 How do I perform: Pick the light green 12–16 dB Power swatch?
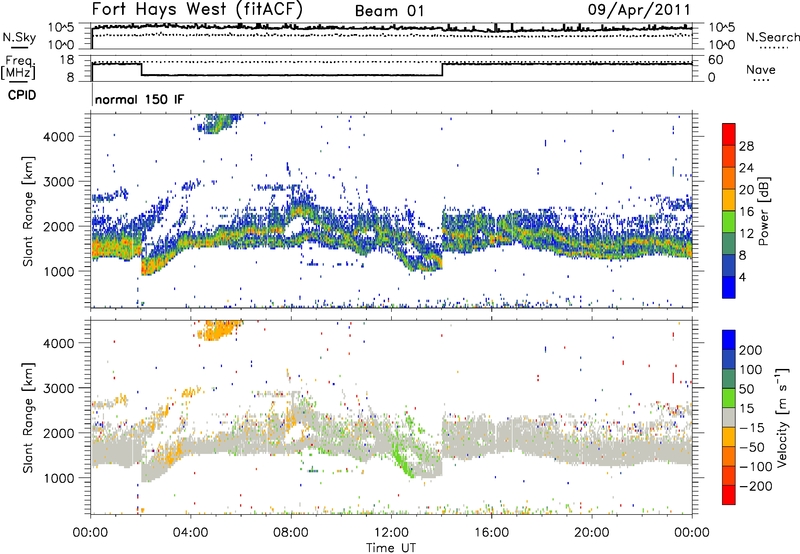point(729,222)
